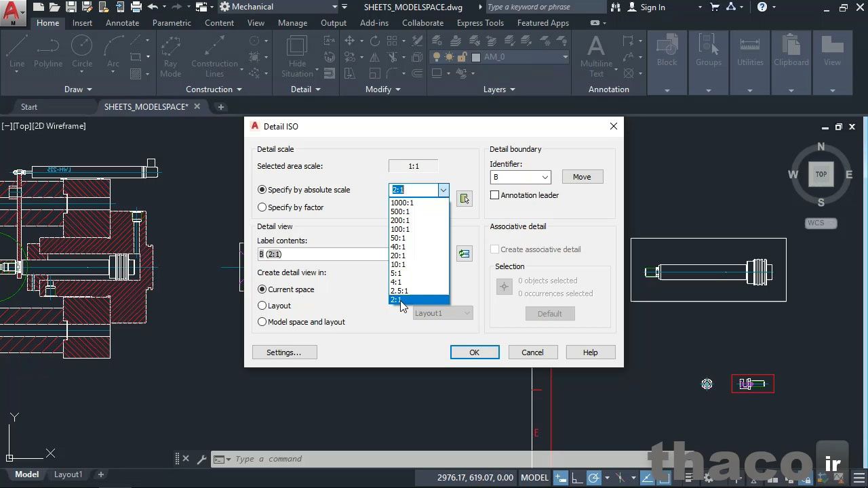The height and width of the screenshot is (488, 868).
Task: Open the AutoCAD application menu logo
Action: coord(13,13)
